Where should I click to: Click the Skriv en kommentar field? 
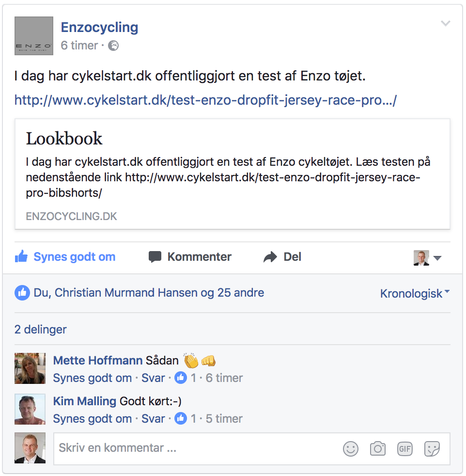point(197,448)
